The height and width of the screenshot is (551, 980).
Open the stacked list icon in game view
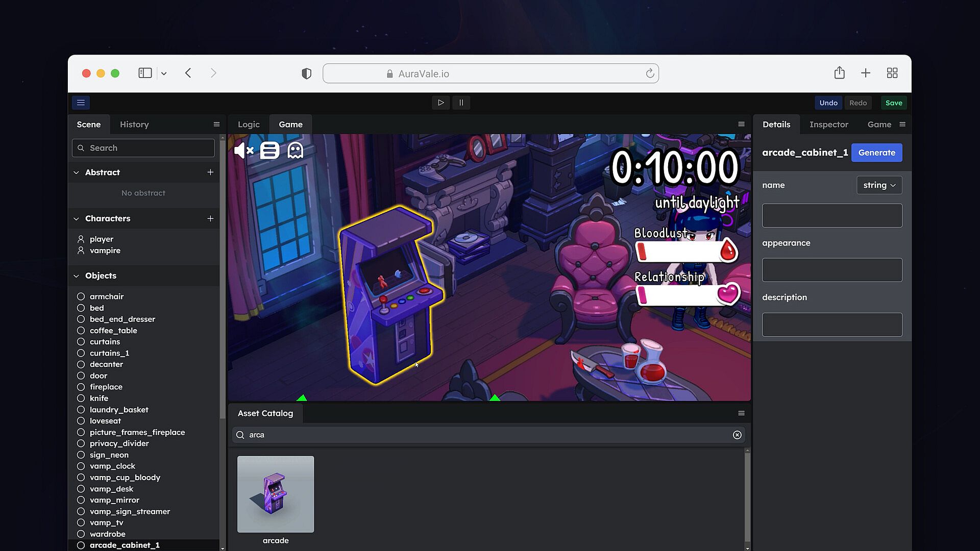click(x=269, y=151)
